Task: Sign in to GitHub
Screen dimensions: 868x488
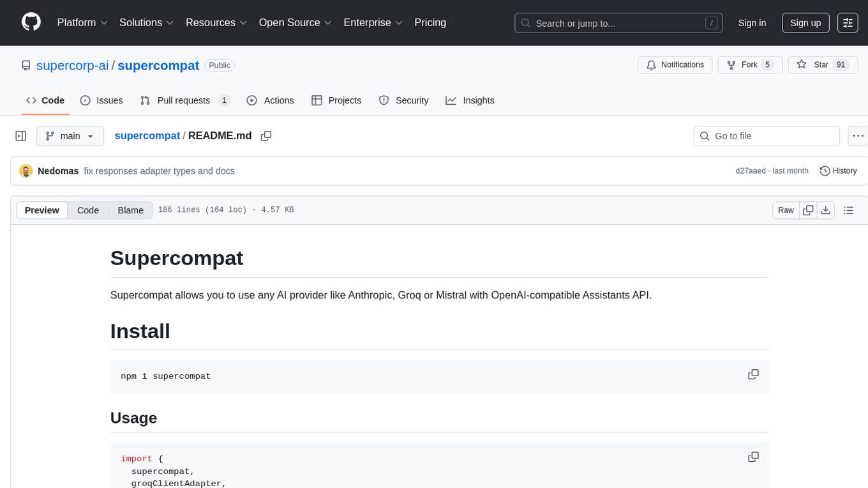Action: 752,23
